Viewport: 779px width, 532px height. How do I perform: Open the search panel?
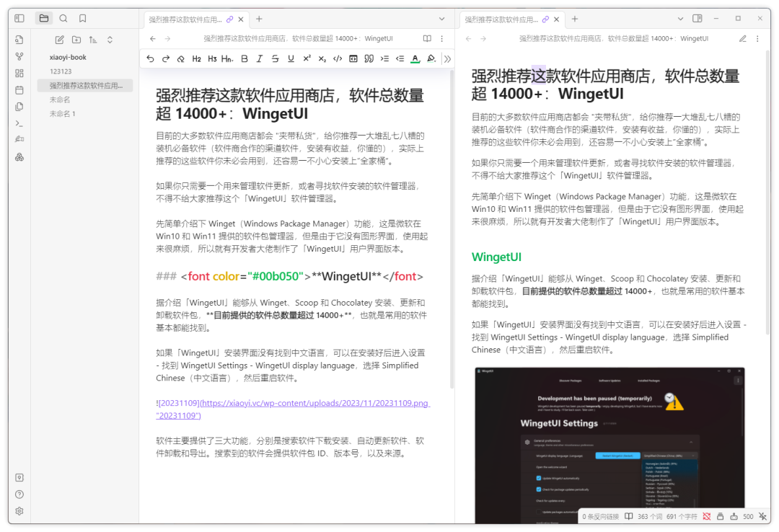point(63,18)
